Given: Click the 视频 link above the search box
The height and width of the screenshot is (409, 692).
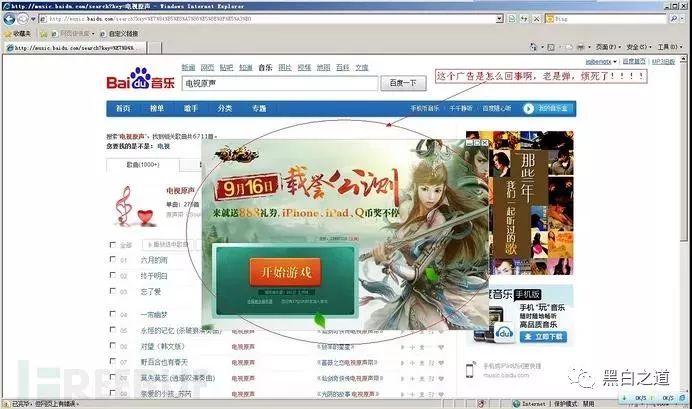Looking at the screenshot, I should pyautogui.click(x=304, y=68).
